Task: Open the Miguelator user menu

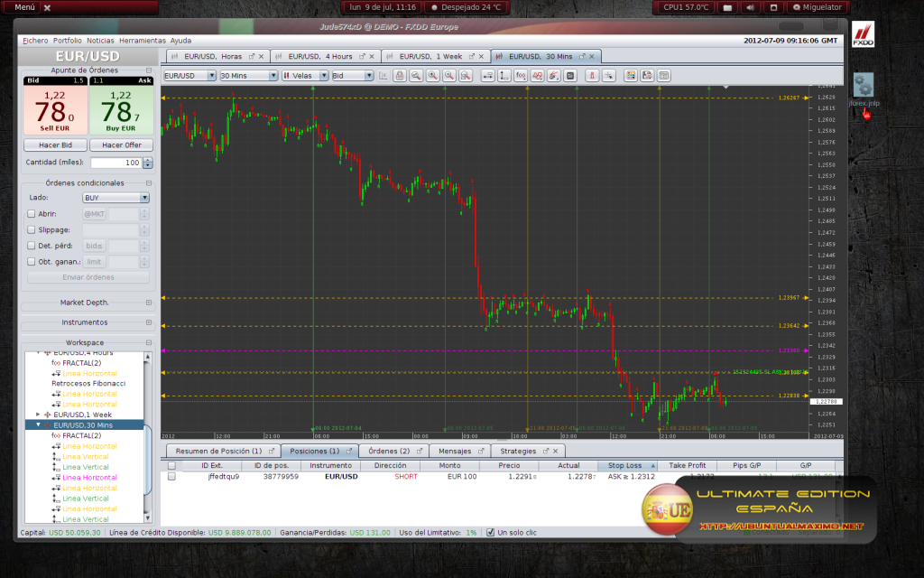Action: point(817,7)
